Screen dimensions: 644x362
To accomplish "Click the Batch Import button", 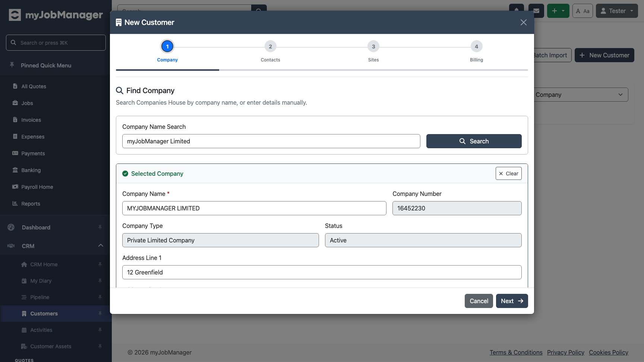I will 552,55.
